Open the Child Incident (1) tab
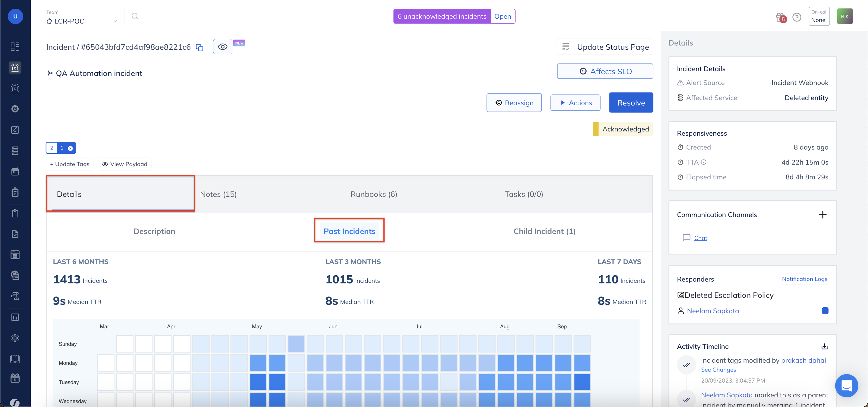This screenshot has height=407, width=868. pyautogui.click(x=544, y=231)
